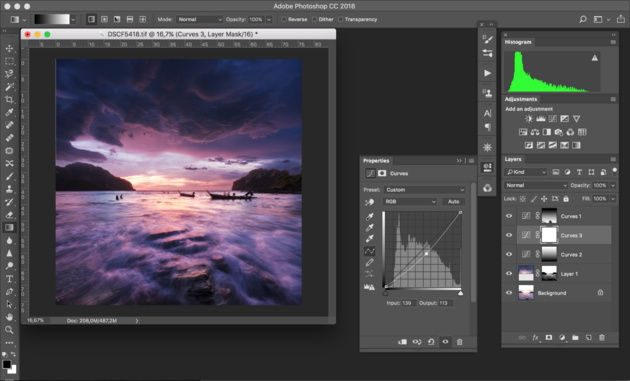Select the Histogram panel tab

tap(518, 42)
